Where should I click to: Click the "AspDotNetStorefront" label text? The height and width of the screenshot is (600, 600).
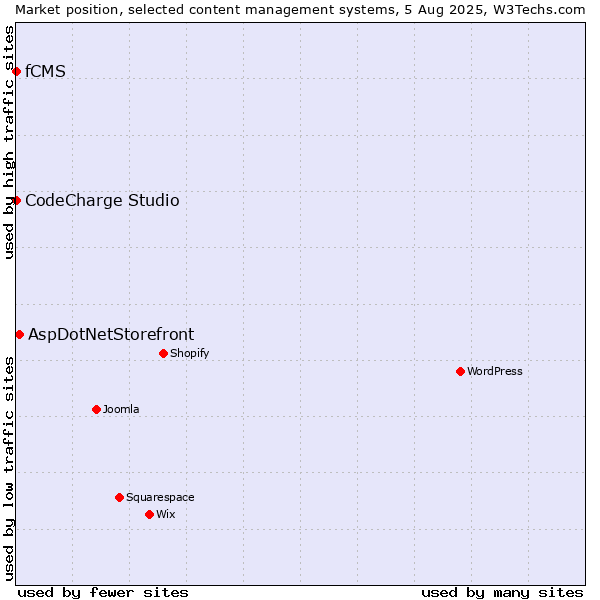tap(111, 334)
